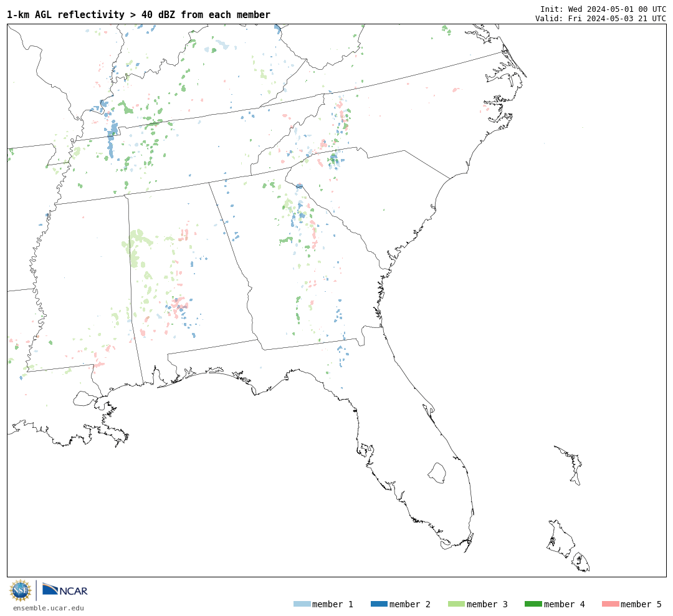Click the member 2 dark blue swatch
Image resolution: width=673 pixels, height=616 pixels.
[x=379, y=604]
